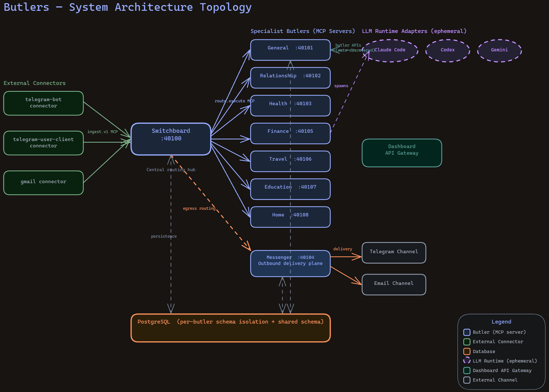The height and width of the screenshot is (392, 549).
Task: Click the Butlers system topology title
Action: 127,7
